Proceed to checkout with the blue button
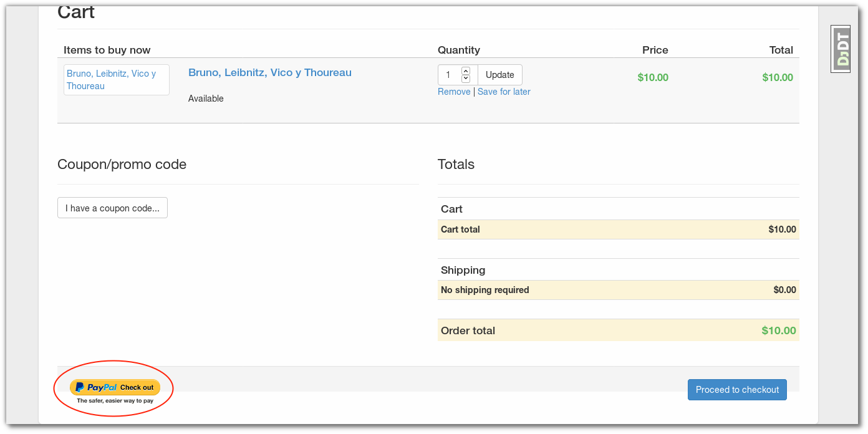This screenshot has height=434, width=868. coord(737,390)
